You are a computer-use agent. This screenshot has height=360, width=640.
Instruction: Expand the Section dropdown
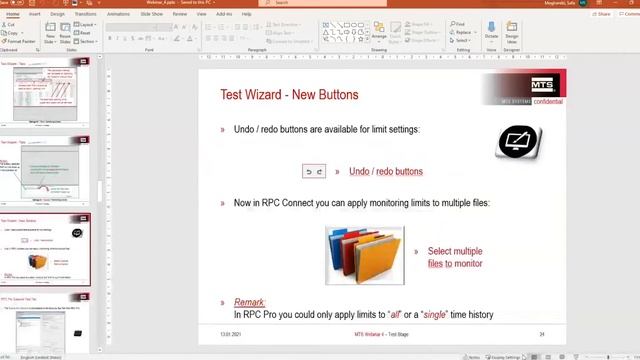(x=86, y=41)
